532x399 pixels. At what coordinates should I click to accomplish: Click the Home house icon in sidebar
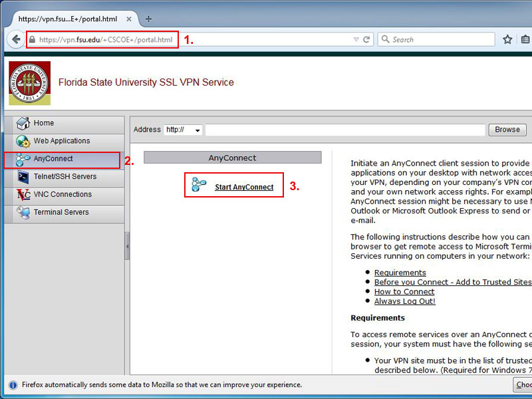(23, 124)
